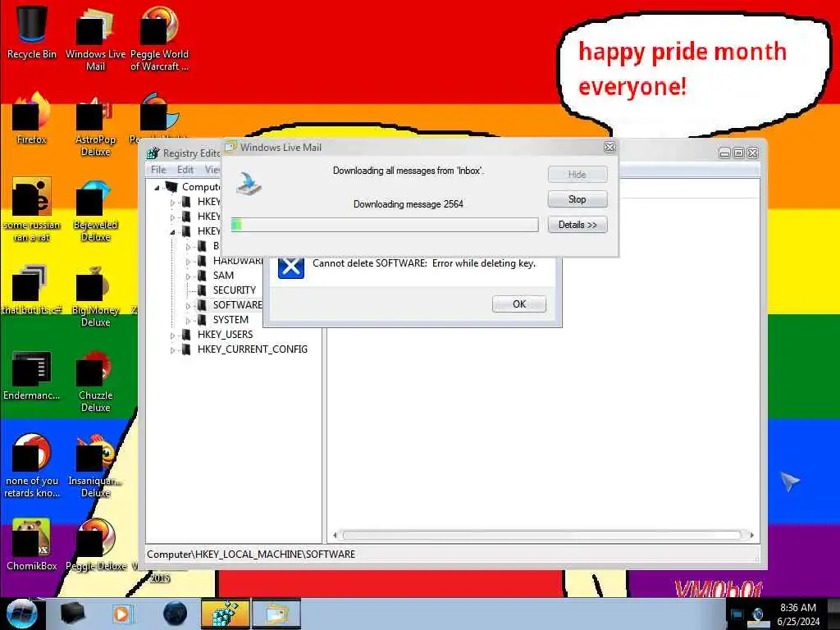
Task: Collapse the expanded HKEY_LOCAL_MACHINE node arrow
Action: (x=172, y=232)
